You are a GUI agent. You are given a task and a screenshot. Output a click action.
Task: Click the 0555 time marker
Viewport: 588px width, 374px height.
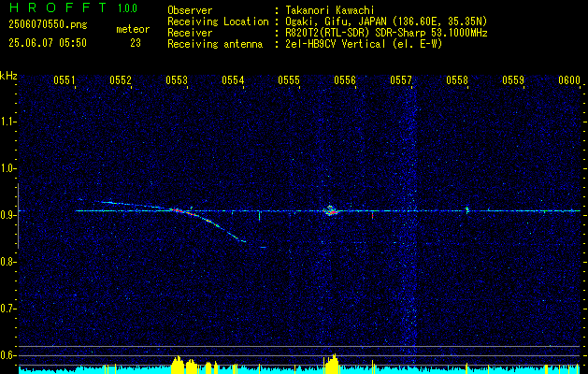(x=289, y=79)
